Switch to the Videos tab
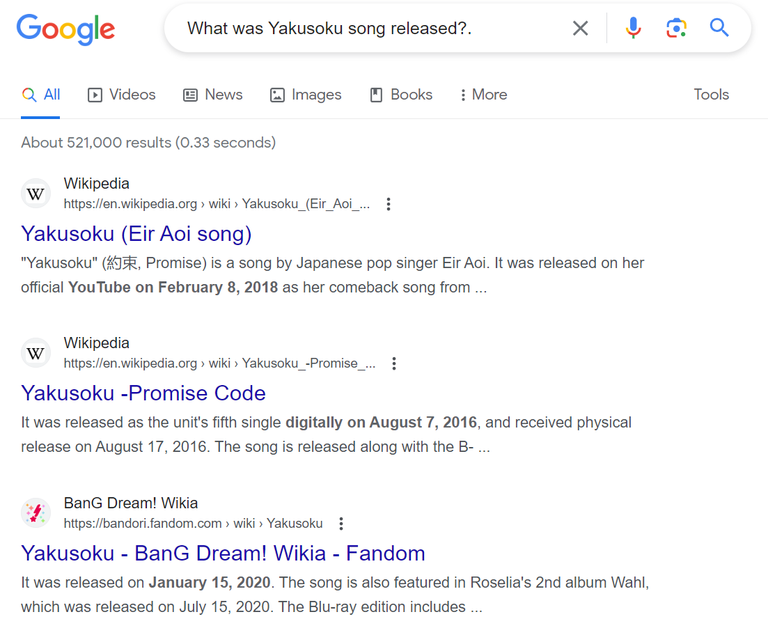768x619 pixels. (121, 95)
